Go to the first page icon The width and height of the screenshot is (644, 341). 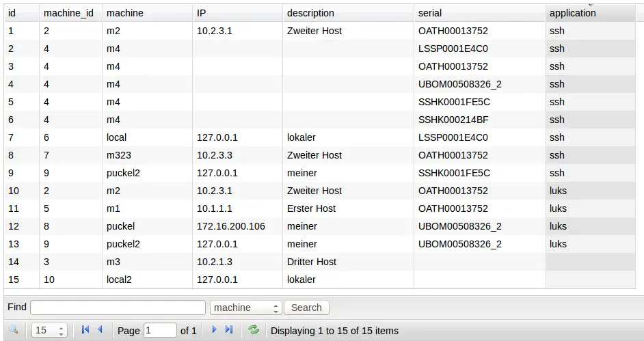click(85, 329)
